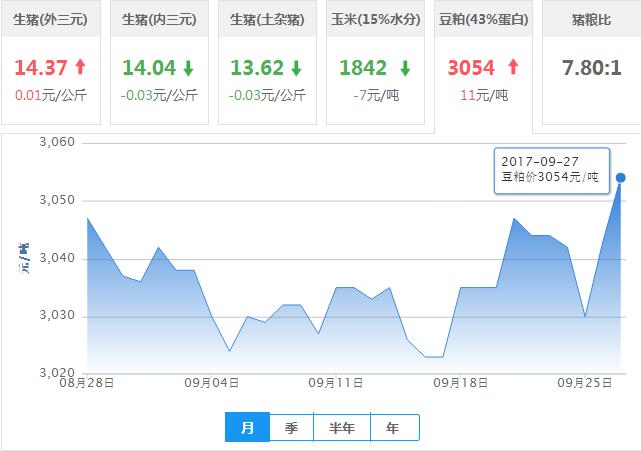Open the 生猪(外三元) price card
This screenshot has height=451, width=641.
(51, 63)
